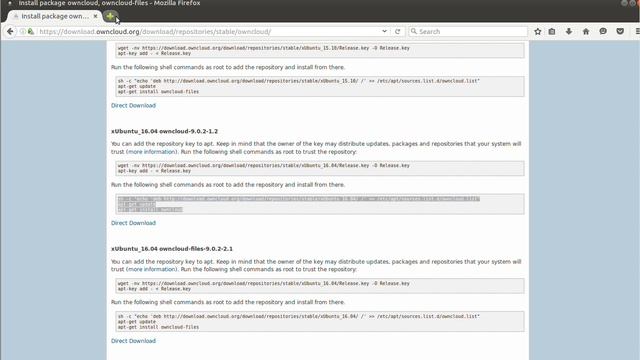Screen dimensions: 640x360
Task: Click the site identity lock icon
Action: 31,31
